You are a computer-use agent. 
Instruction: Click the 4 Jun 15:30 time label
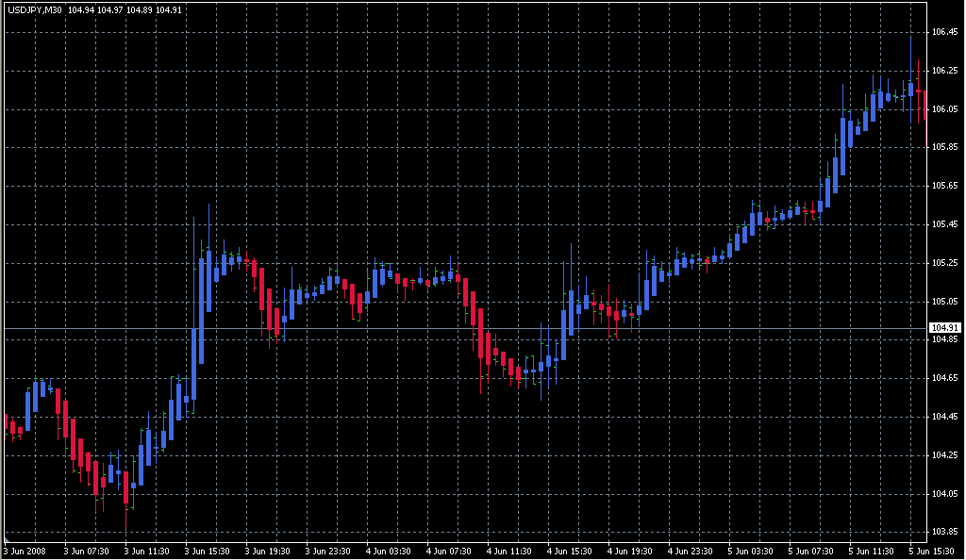pyautogui.click(x=569, y=552)
